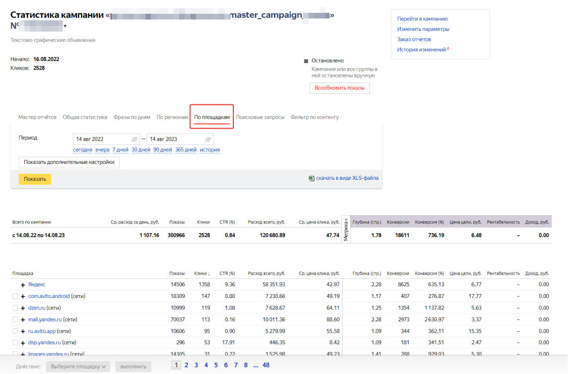
Task: Go to page 3
Action: 196,365
